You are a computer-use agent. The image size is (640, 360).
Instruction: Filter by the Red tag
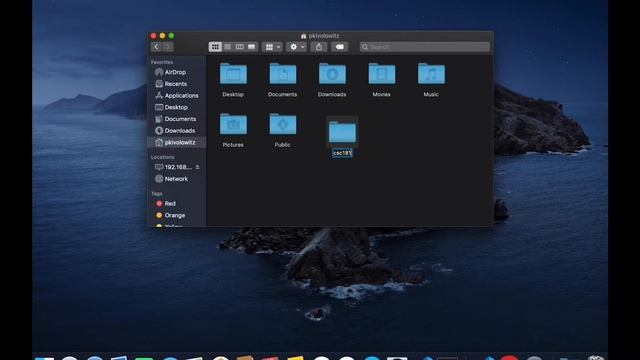point(176,203)
